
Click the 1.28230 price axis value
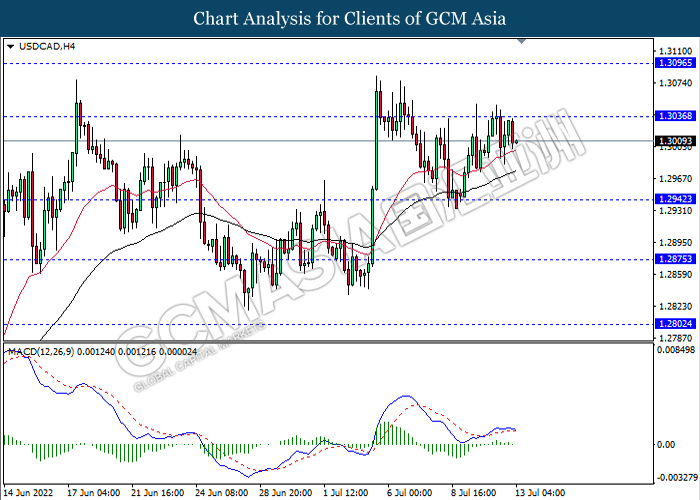coord(675,306)
